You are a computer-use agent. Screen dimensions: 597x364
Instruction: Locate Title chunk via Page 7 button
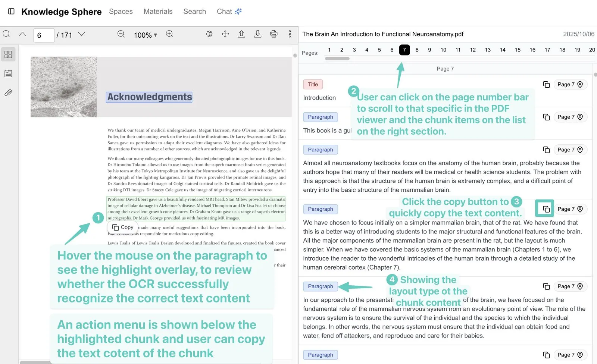tap(570, 85)
